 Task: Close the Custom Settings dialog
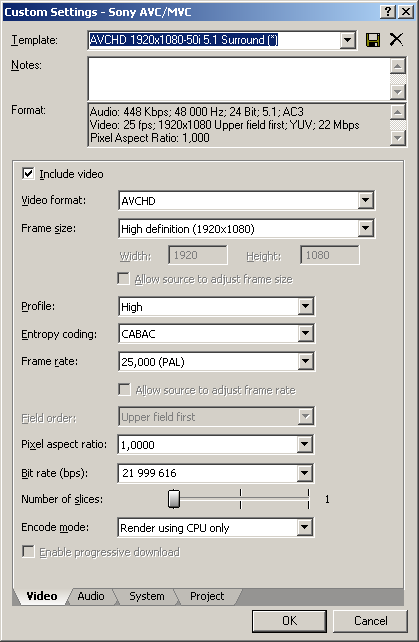point(405,11)
